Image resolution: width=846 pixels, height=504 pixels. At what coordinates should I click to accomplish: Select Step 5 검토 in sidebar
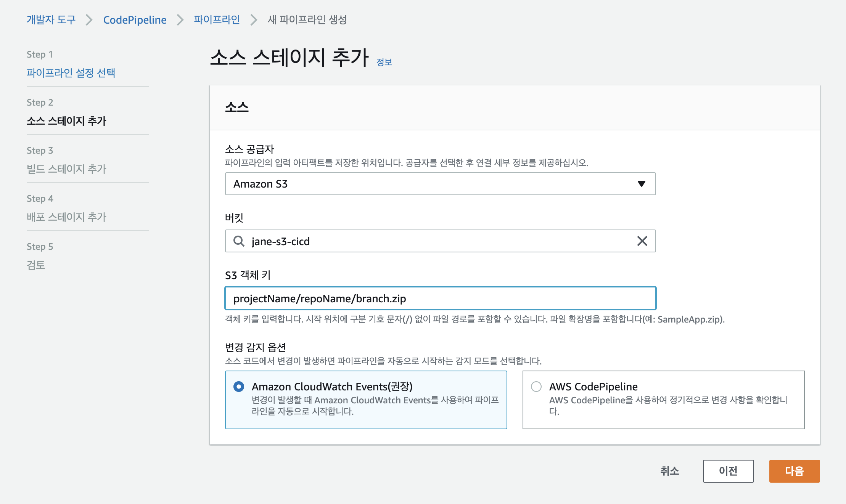[36, 265]
